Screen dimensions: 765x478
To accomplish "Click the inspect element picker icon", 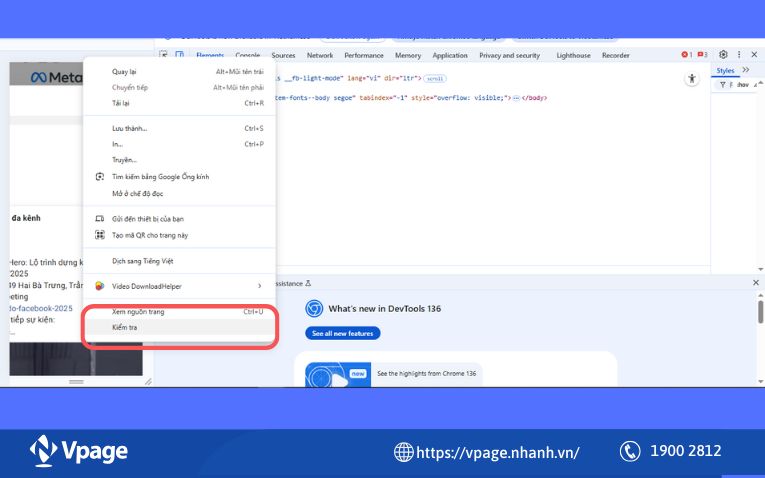I will click(163, 55).
